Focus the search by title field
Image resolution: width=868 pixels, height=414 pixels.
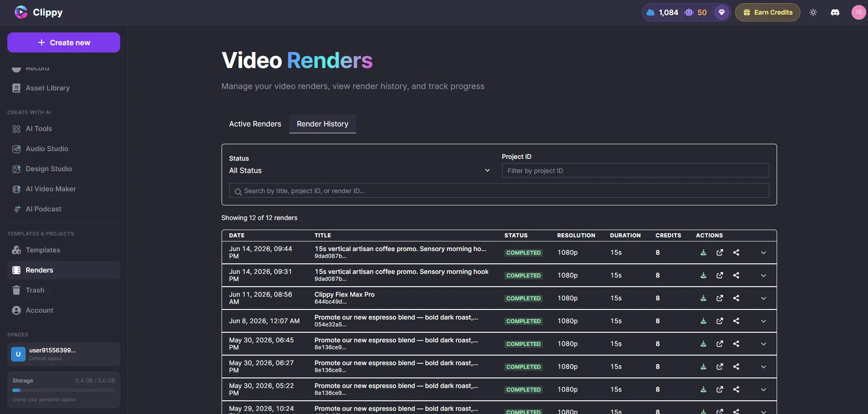499,191
